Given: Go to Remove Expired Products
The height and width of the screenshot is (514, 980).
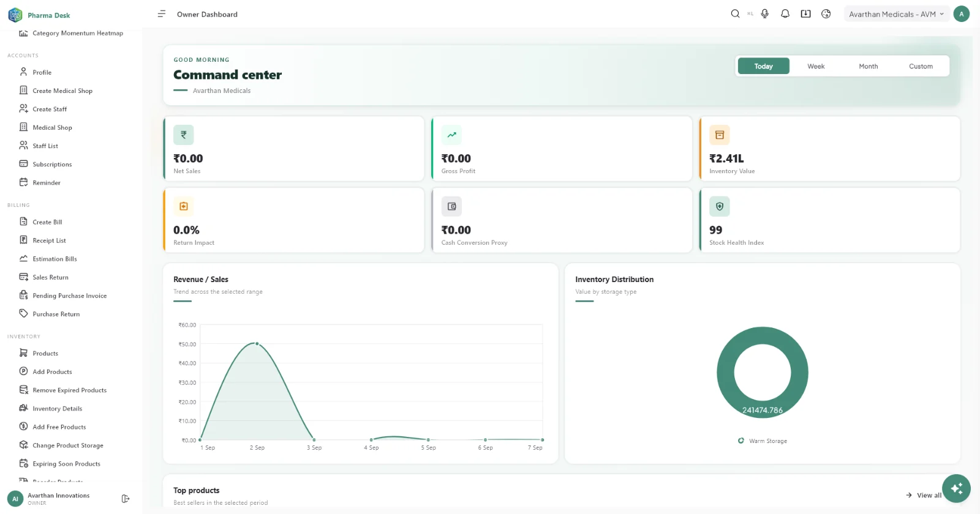Looking at the screenshot, I should point(71,390).
